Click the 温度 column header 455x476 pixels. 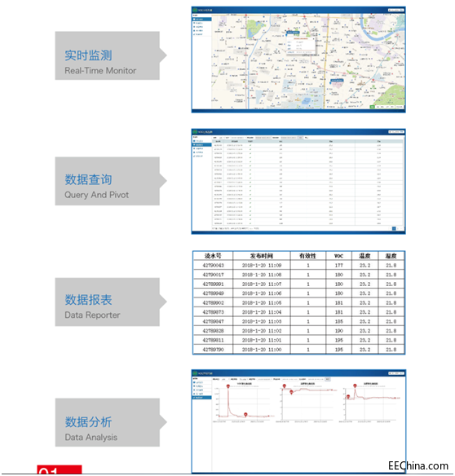click(x=364, y=256)
